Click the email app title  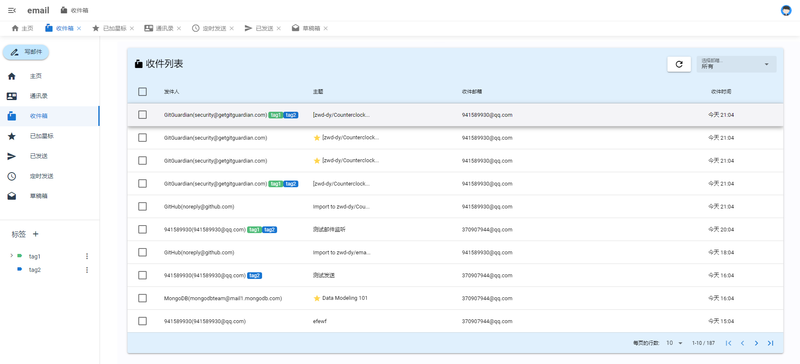[38, 10]
